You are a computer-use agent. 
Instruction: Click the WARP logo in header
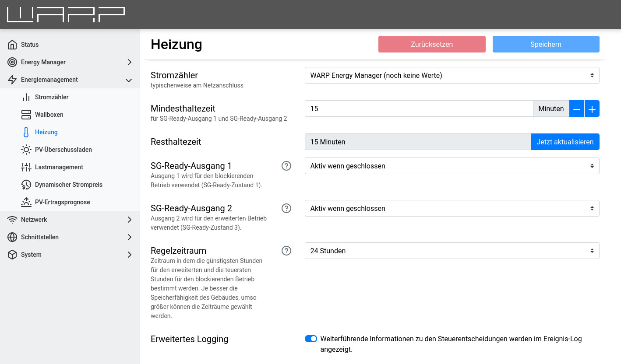click(x=66, y=14)
